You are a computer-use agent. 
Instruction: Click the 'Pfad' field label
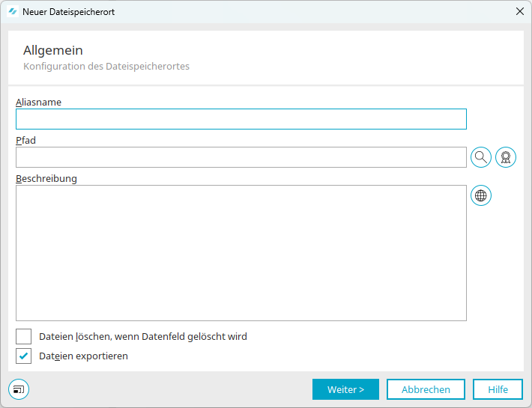coord(25,140)
